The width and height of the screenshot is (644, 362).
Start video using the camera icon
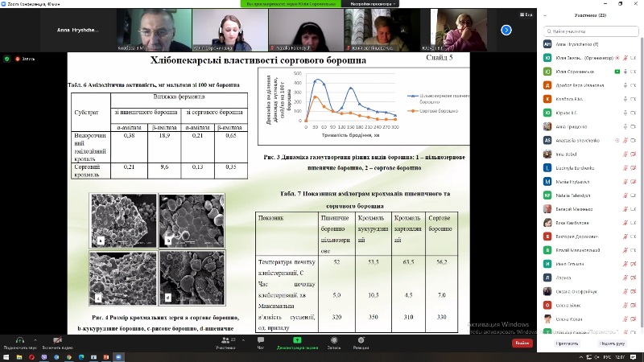57,340
